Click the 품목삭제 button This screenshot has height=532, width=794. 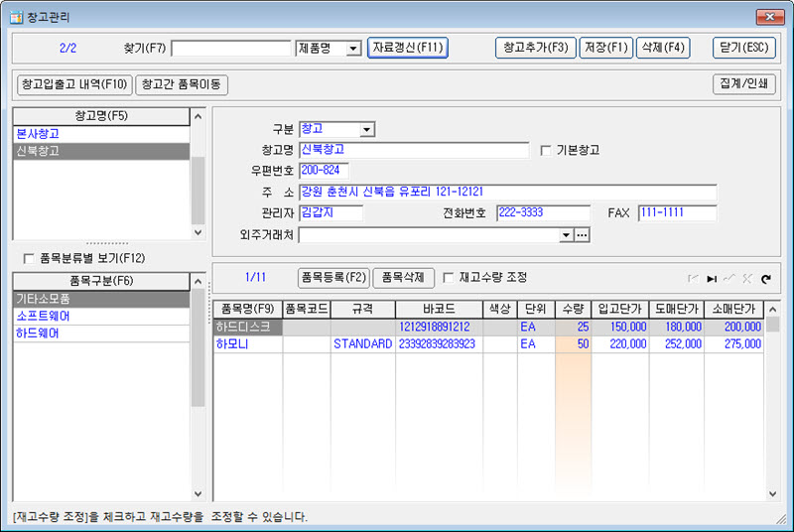pos(404,278)
